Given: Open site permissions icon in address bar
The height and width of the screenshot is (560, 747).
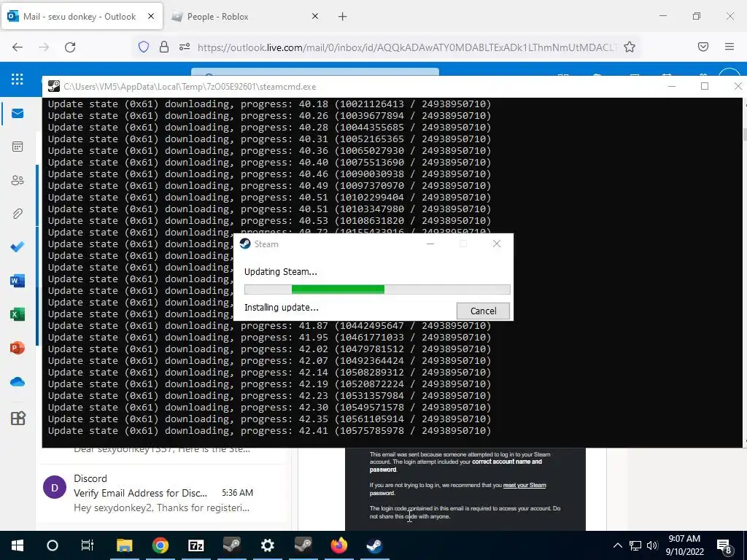Looking at the screenshot, I should (185, 47).
